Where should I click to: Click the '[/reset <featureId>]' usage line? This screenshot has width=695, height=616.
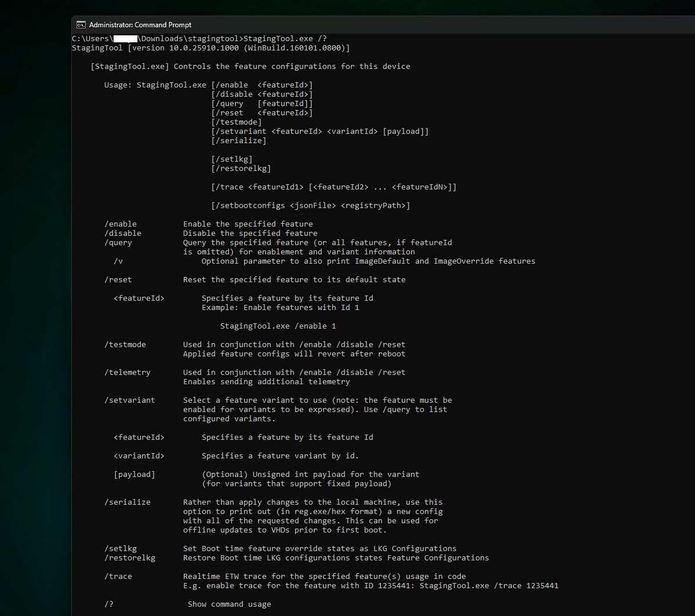(262, 113)
